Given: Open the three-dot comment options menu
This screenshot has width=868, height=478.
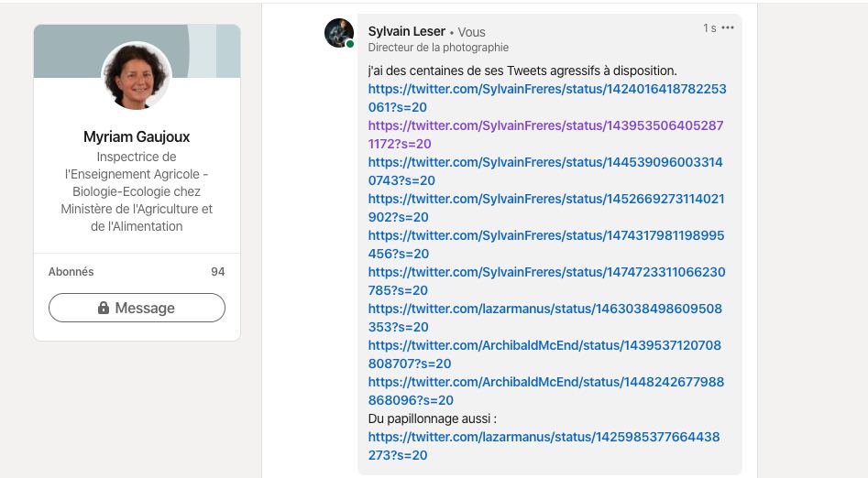Looking at the screenshot, I should point(728,28).
